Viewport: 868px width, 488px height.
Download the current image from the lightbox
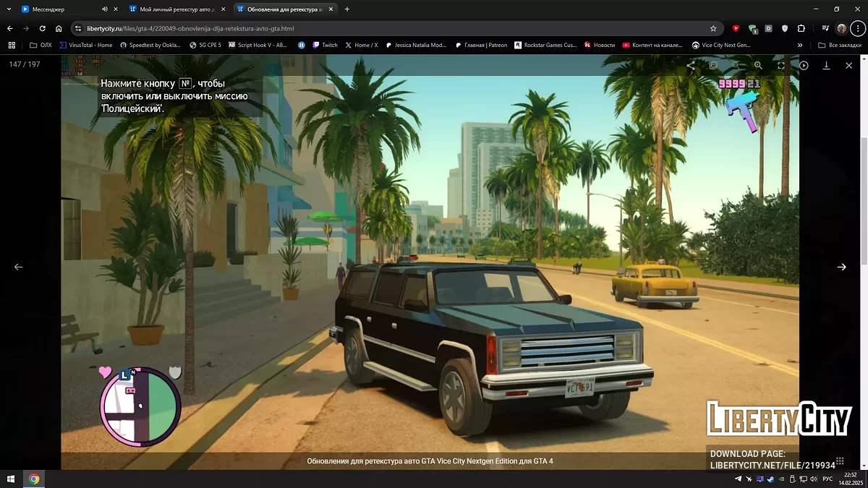click(826, 65)
